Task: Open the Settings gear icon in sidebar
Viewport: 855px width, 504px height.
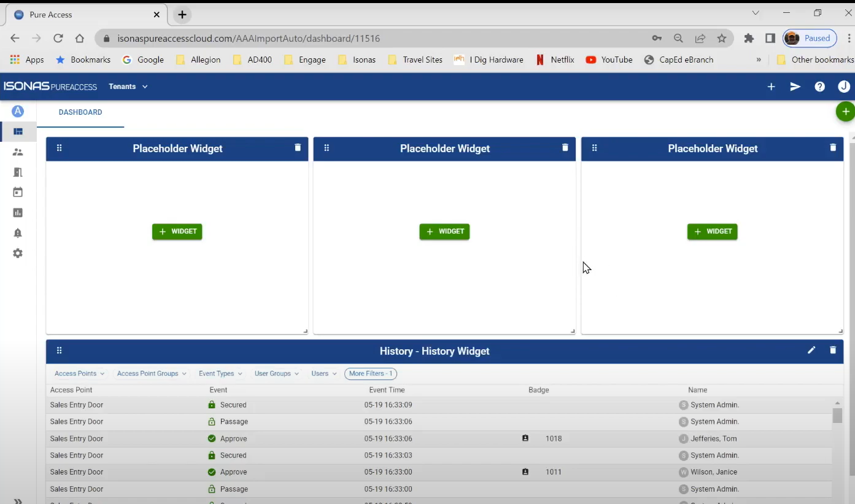Action: click(x=18, y=254)
